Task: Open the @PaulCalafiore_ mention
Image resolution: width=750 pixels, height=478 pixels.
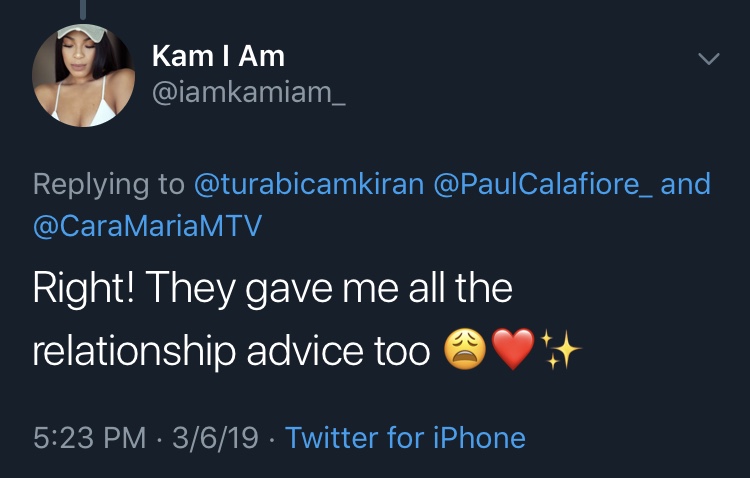Action: pyautogui.click(x=542, y=184)
